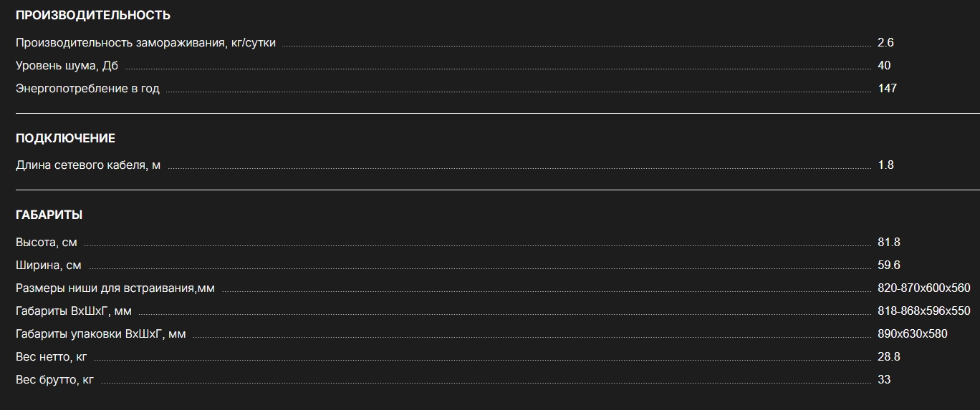980x410 pixels.
Task: Select the 'Высота, см' label
Action: [x=47, y=243]
